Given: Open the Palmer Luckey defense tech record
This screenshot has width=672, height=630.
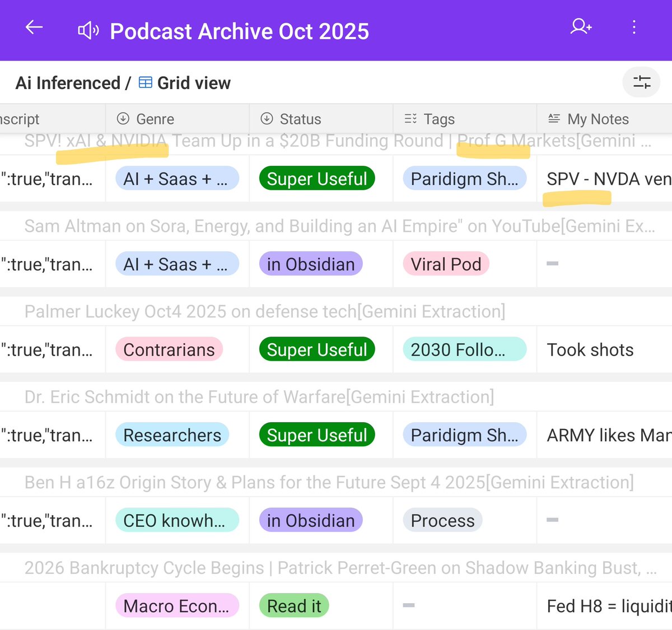Looking at the screenshot, I should [265, 311].
